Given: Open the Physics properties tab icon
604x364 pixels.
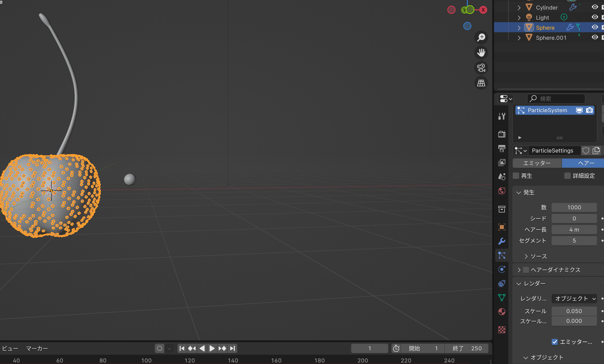Looking at the screenshot, I should pyautogui.click(x=502, y=269).
